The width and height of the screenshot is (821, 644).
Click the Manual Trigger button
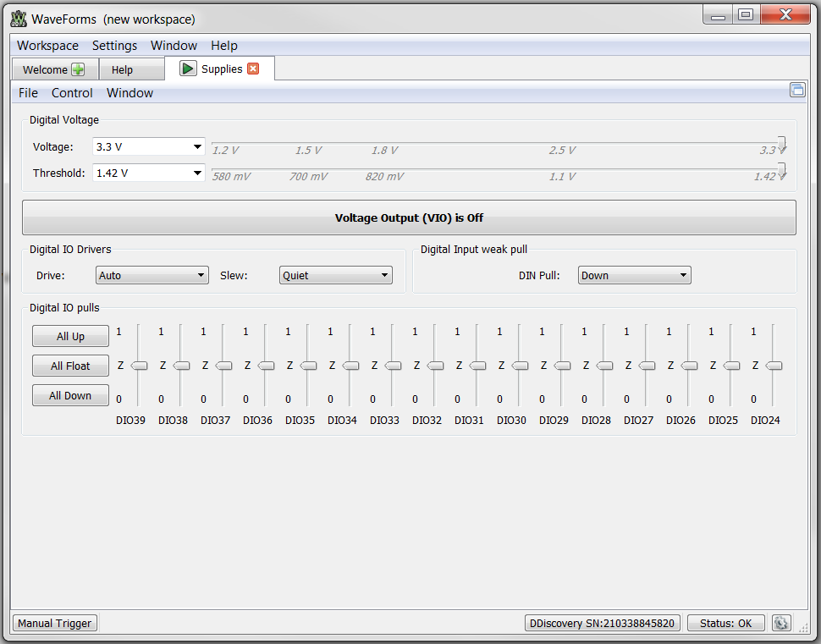point(55,623)
